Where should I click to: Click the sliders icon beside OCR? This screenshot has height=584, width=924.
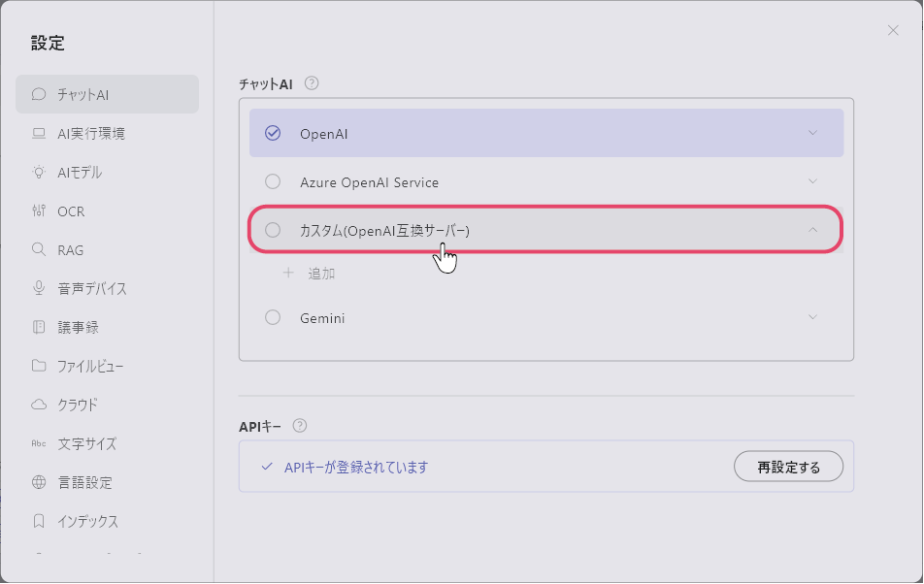39,211
